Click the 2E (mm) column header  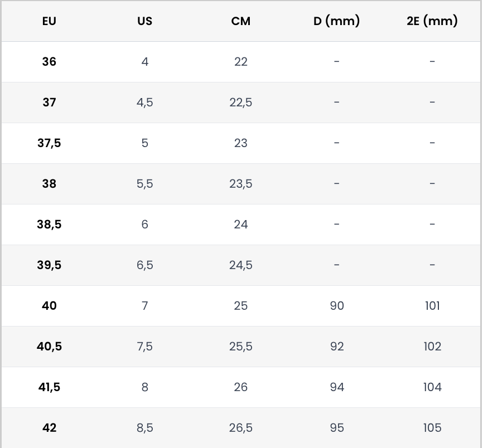[432, 21]
